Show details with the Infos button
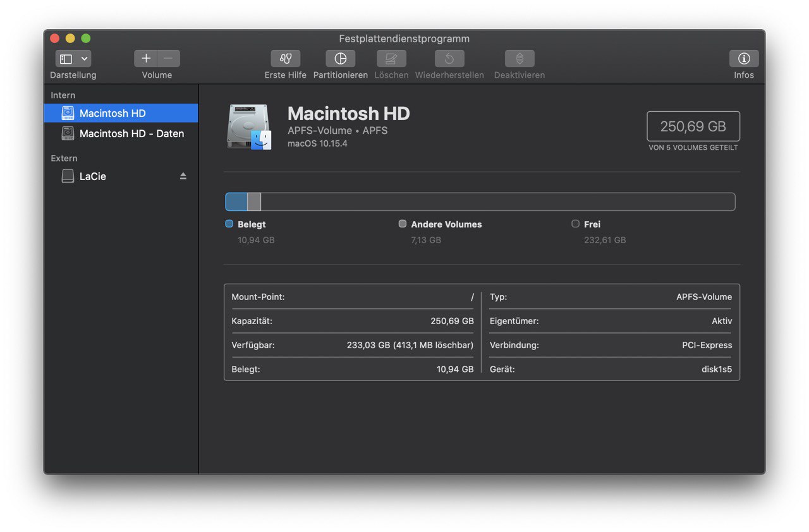Viewport: 809px width, 532px height. pos(744,59)
